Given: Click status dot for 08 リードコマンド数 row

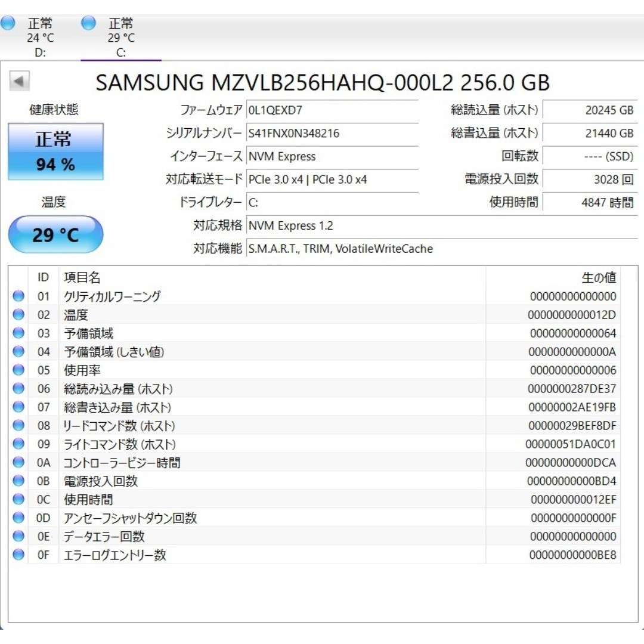Looking at the screenshot, I should [x=18, y=425].
